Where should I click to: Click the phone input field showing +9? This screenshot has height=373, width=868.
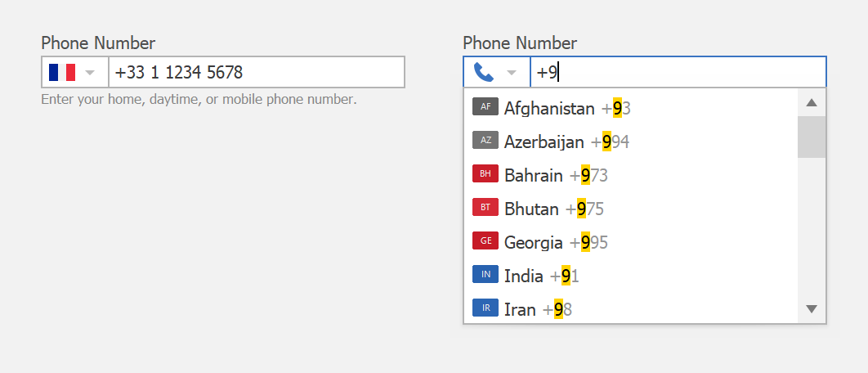[x=678, y=72]
